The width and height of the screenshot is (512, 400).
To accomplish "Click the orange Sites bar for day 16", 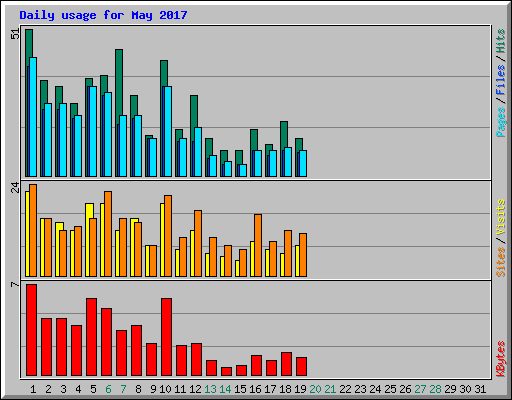I will (258, 245).
